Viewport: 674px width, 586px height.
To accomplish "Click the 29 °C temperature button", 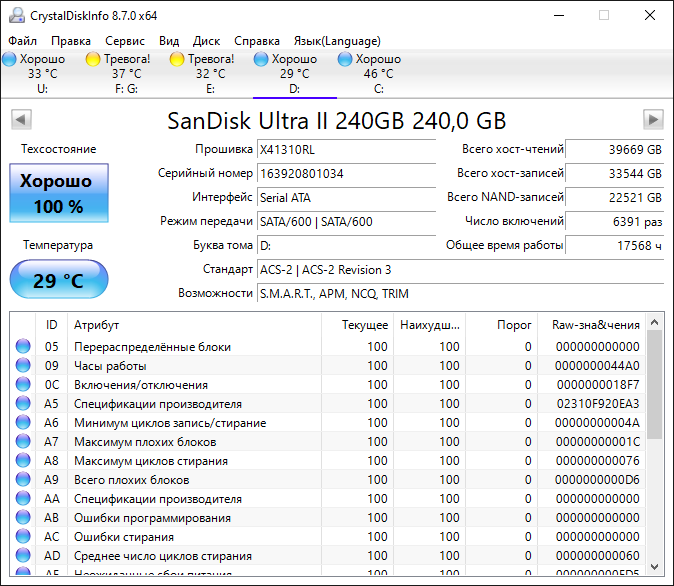I will (59, 280).
